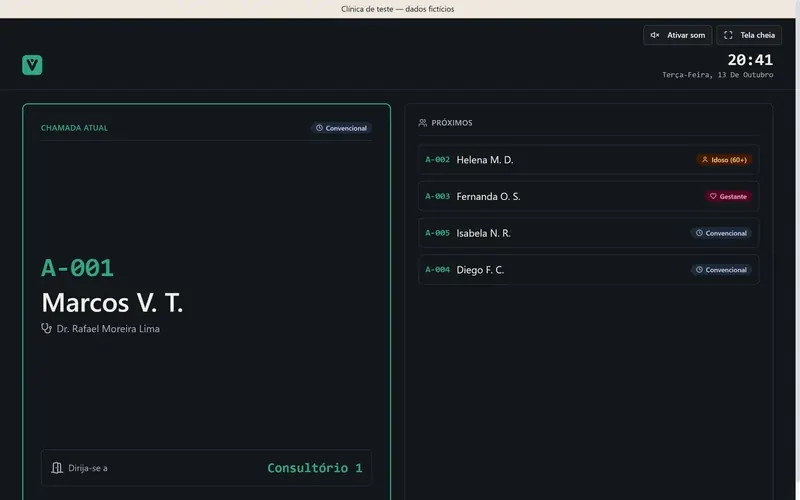Click the PRÓXIMOS heading text

click(x=452, y=123)
